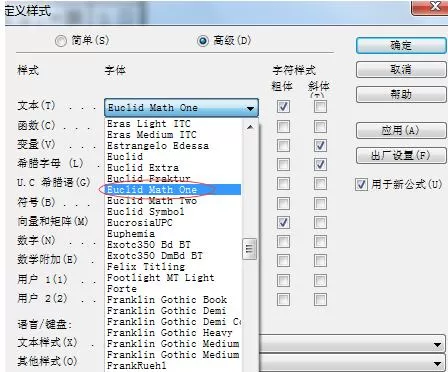Select the Felix Titling font
Image resolution: width=448 pixels, height=372 pixels.
pos(173,267)
